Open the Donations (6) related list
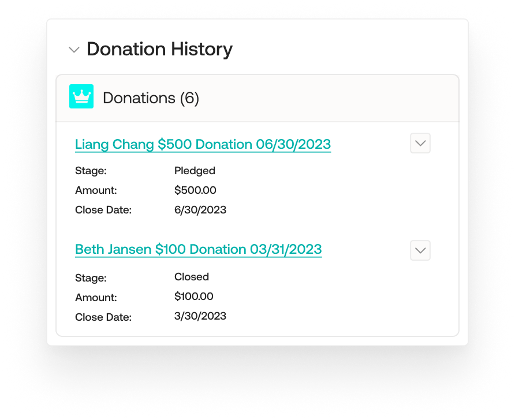 [x=151, y=98]
